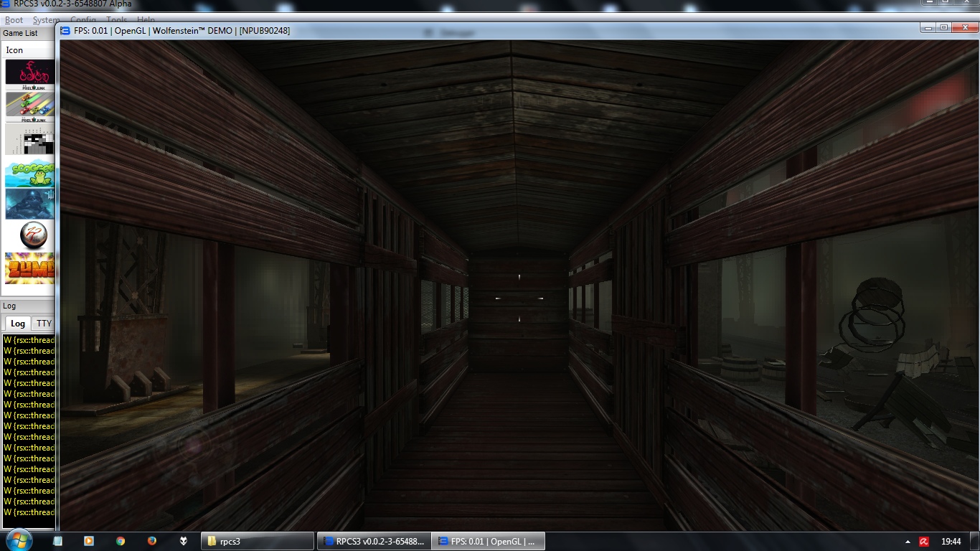Select the black-and-white grid puzzle game icon
The height and width of the screenshot is (551, 980).
click(30, 138)
